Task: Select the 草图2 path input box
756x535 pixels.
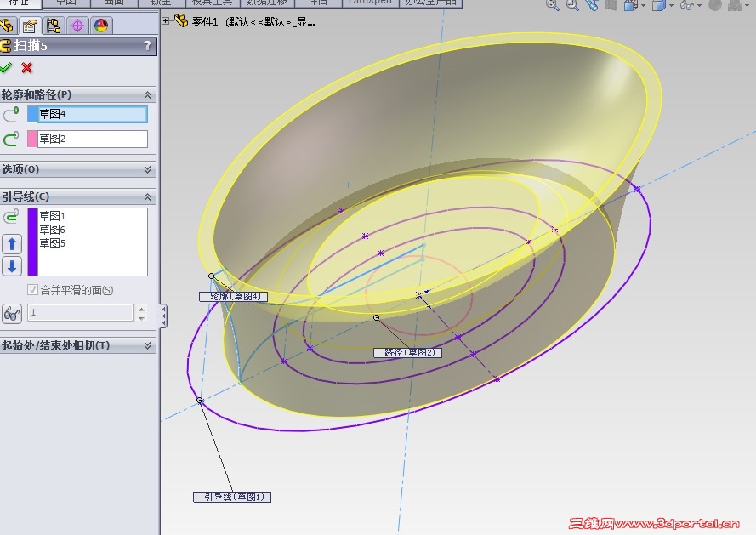Action: 93,139
